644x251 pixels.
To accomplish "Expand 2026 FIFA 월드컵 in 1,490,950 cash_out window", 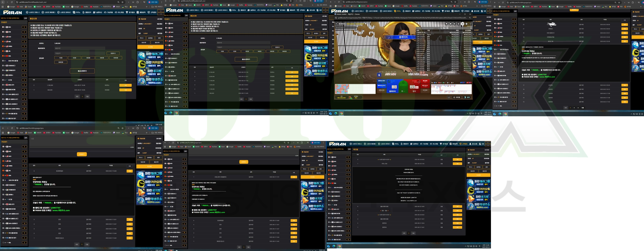I will [14, 61].
